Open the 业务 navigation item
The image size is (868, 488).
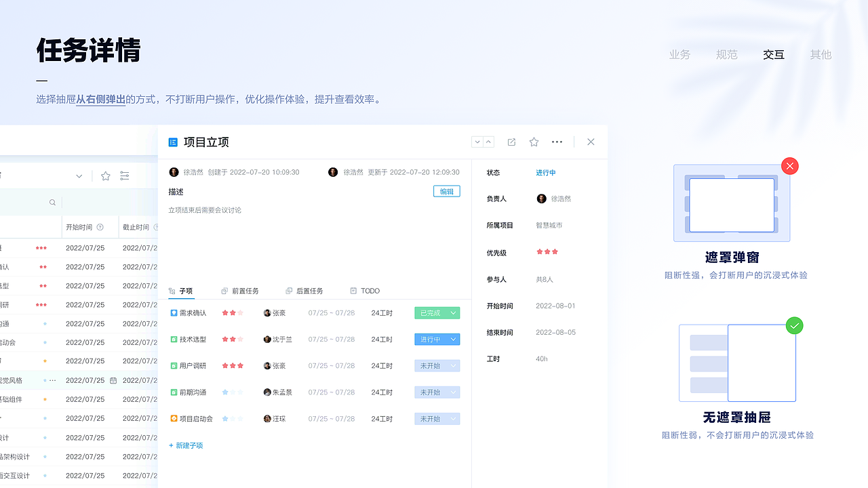[x=679, y=55]
